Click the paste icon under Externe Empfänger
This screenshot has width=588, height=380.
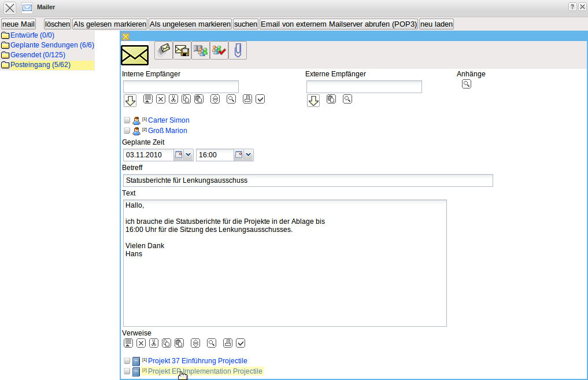pyautogui.click(x=331, y=99)
